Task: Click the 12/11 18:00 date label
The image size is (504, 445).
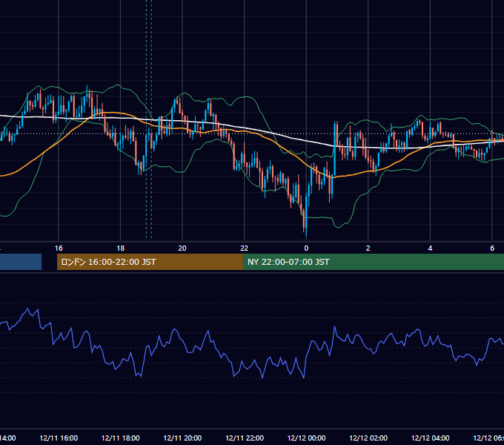Action: tap(121, 438)
